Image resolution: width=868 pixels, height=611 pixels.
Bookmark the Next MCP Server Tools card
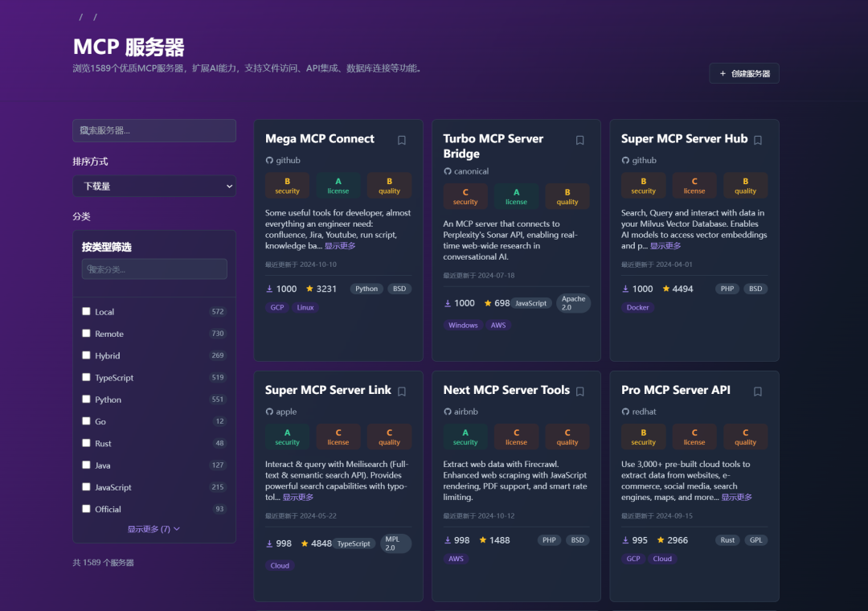pyautogui.click(x=580, y=392)
